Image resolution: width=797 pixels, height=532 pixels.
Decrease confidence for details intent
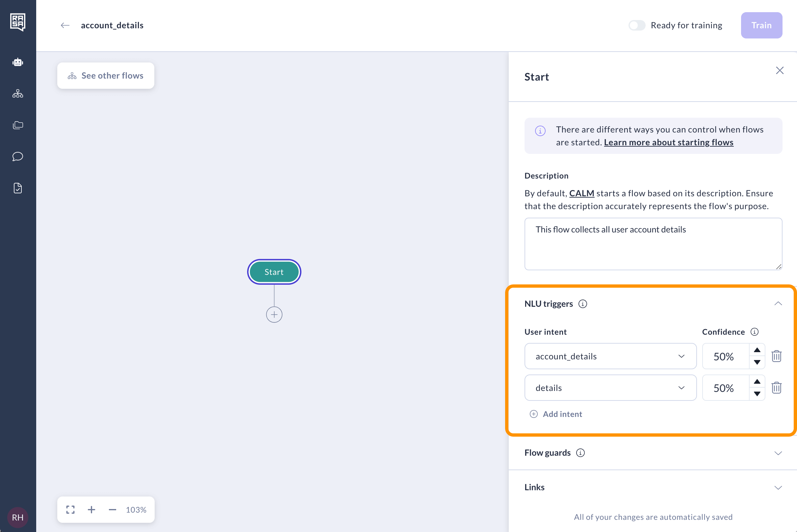coord(757,394)
